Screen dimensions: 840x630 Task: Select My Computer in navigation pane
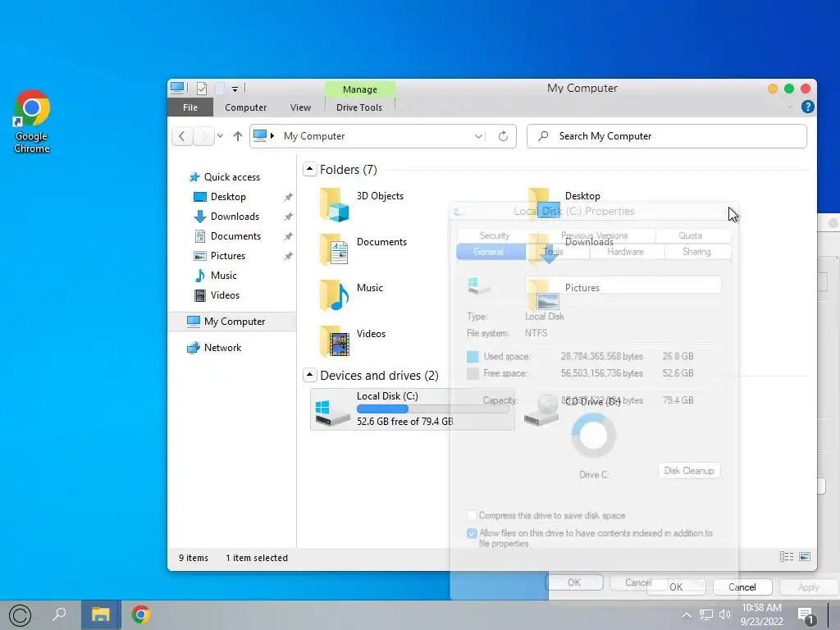pos(232,322)
